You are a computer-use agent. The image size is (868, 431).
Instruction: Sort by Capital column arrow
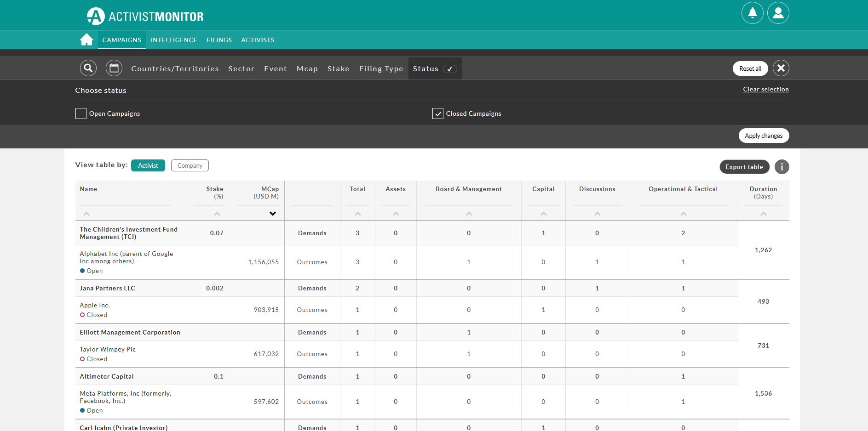pos(544,214)
